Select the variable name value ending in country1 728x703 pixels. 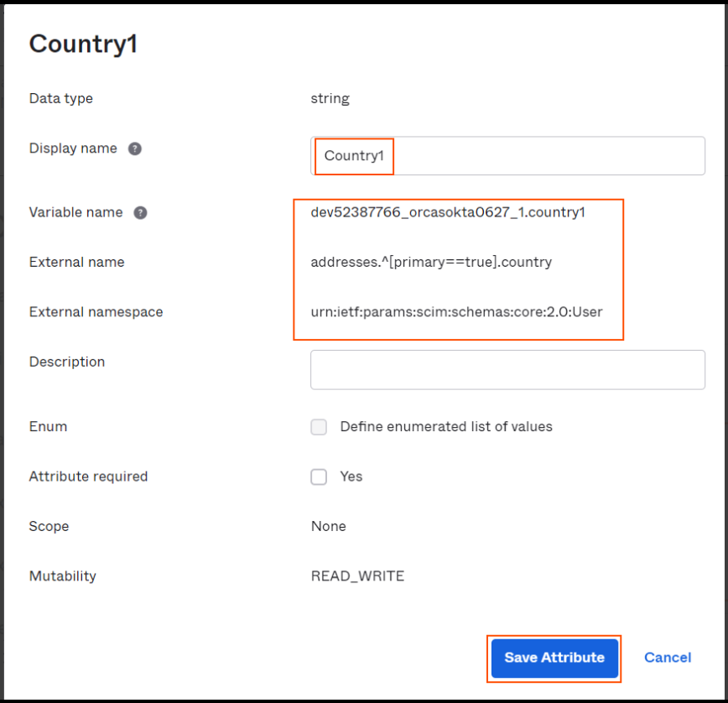point(448,212)
